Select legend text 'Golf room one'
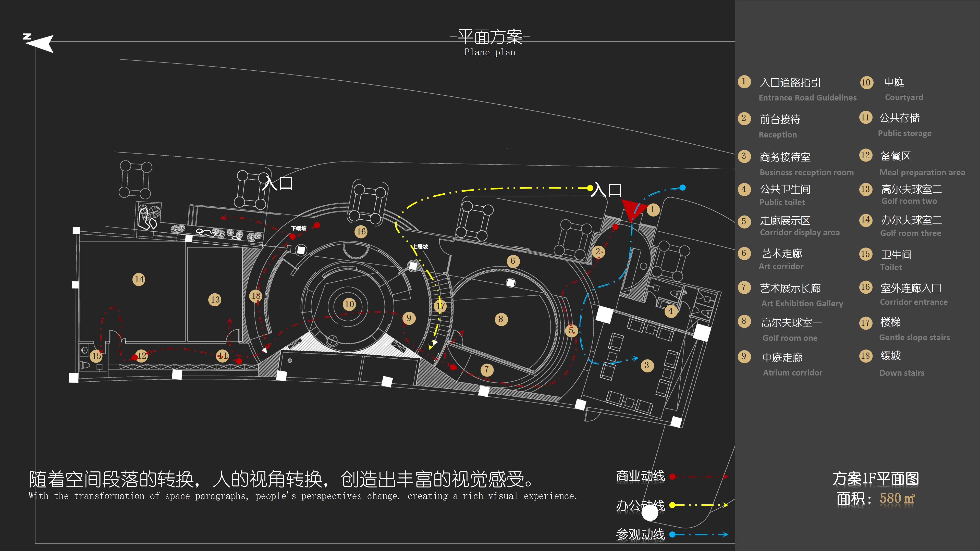 coord(790,338)
